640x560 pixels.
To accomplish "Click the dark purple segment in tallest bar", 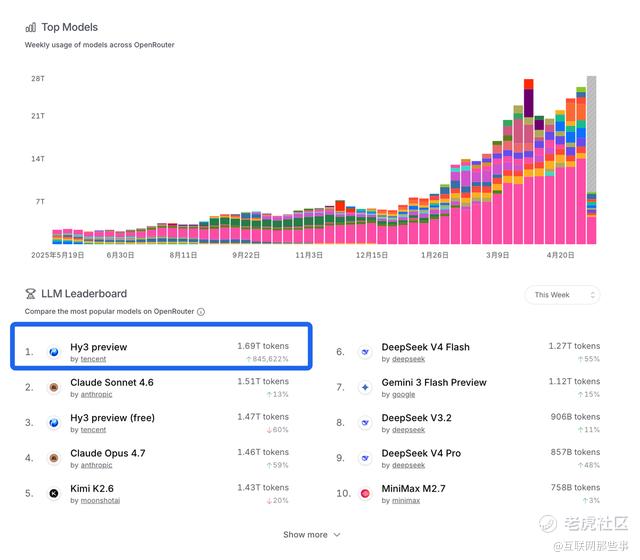I will pos(529,103).
